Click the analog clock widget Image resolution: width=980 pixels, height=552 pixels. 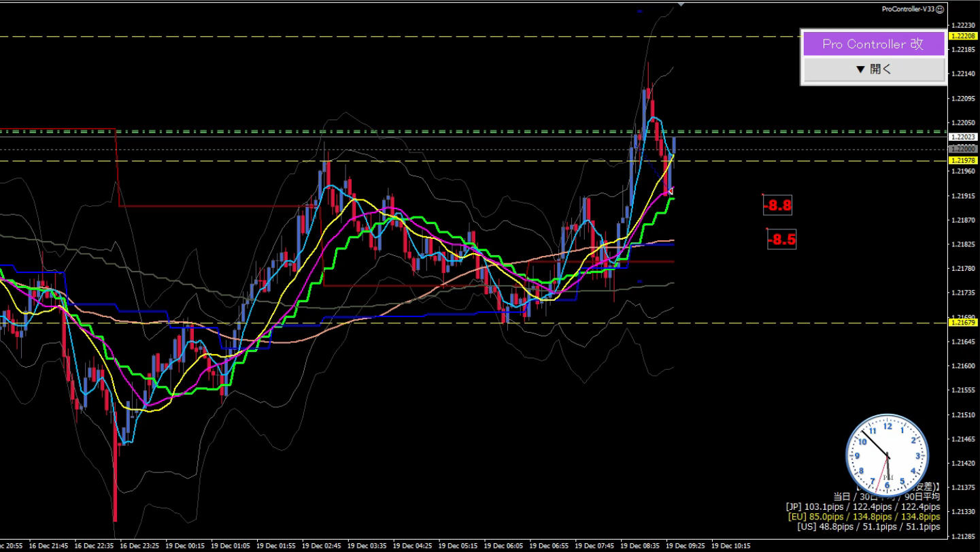tap(888, 455)
